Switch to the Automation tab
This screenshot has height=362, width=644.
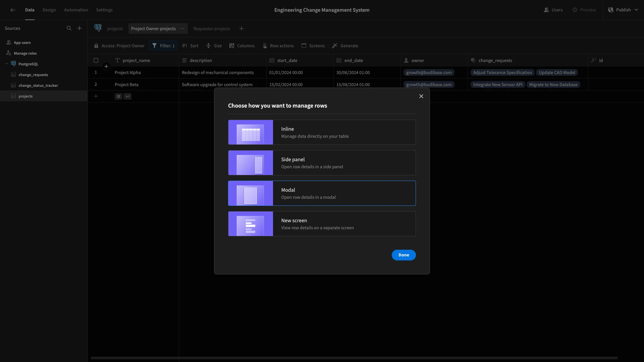tap(76, 10)
